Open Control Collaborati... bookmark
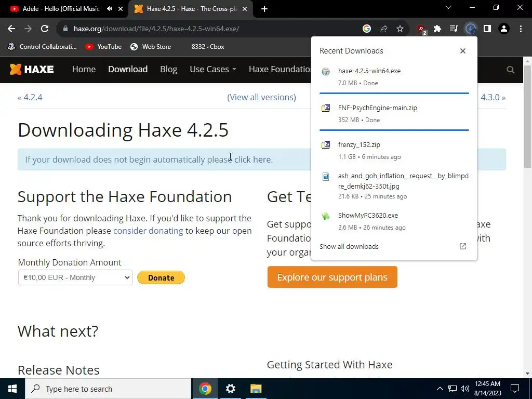This screenshot has height=399, width=532. click(x=43, y=47)
